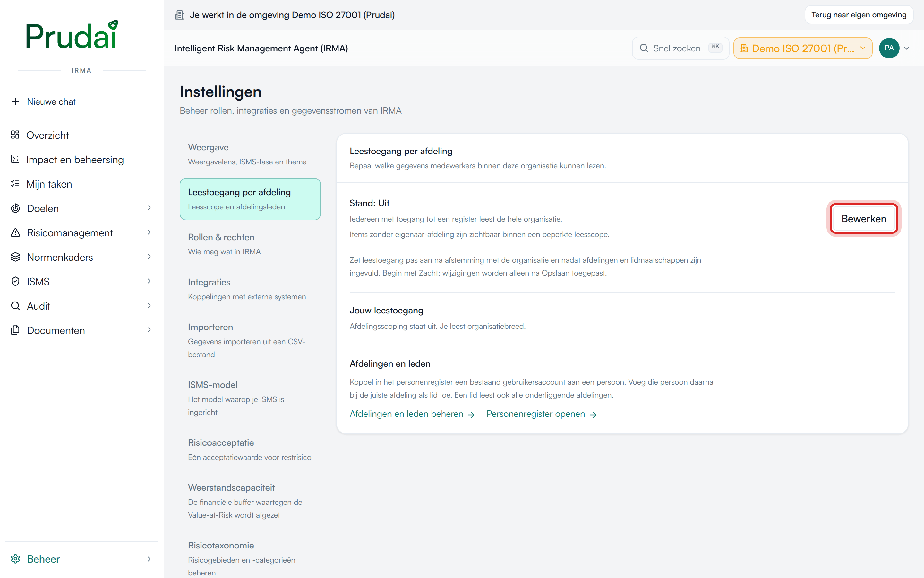
Task: Click the arrow icon after Personenregister openen
Action: coord(593,415)
